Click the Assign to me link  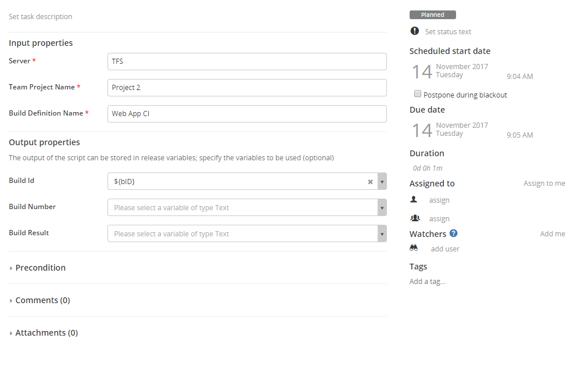point(544,184)
